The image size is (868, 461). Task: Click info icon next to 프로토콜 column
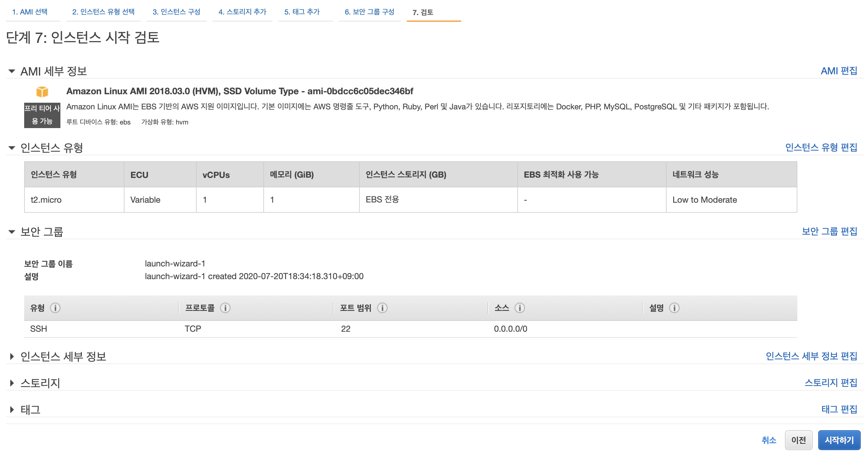coord(225,308)
